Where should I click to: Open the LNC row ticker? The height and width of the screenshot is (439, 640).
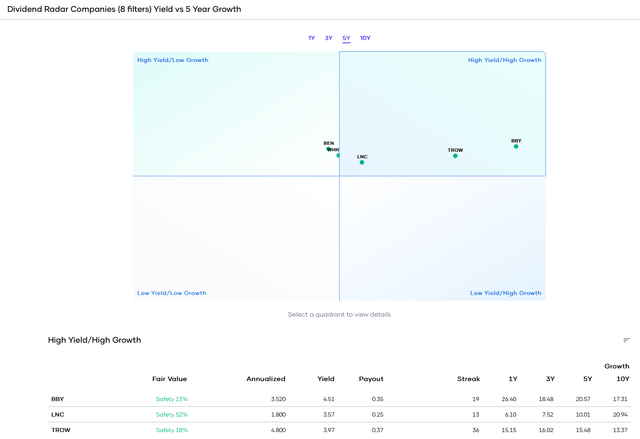[58, 415]
